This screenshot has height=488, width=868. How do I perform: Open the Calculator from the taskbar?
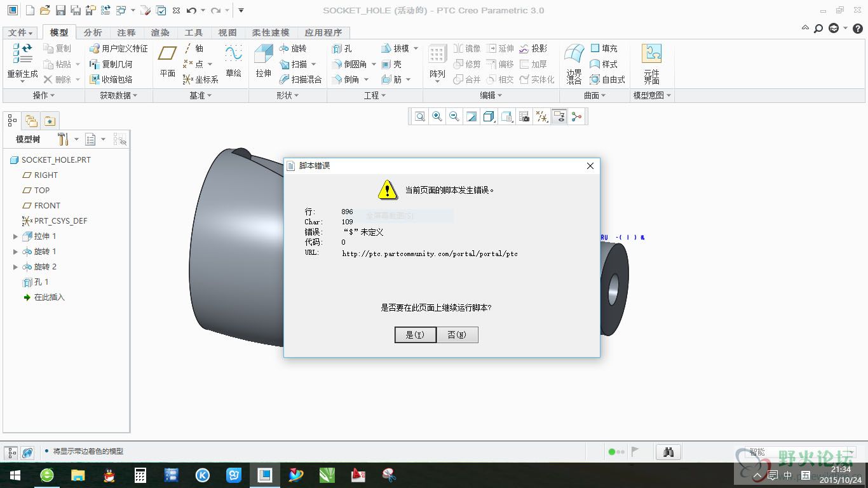(140, 475)
